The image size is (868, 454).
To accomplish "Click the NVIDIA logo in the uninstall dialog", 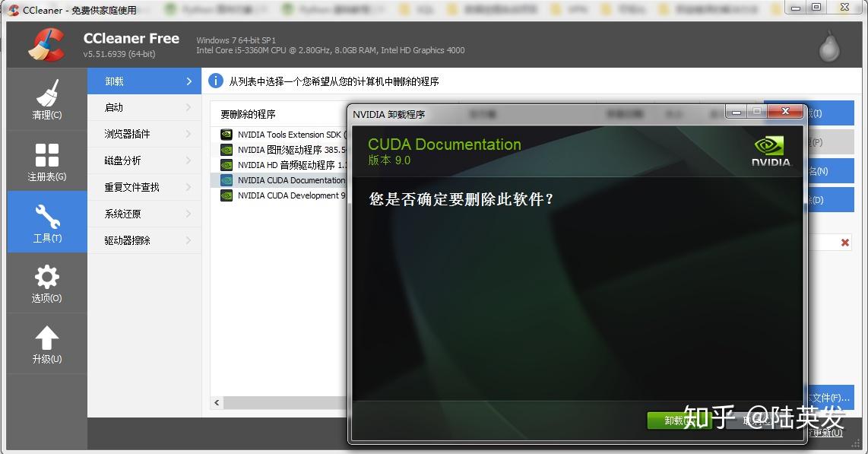I will pyautogui.click(x=770, y=150).
